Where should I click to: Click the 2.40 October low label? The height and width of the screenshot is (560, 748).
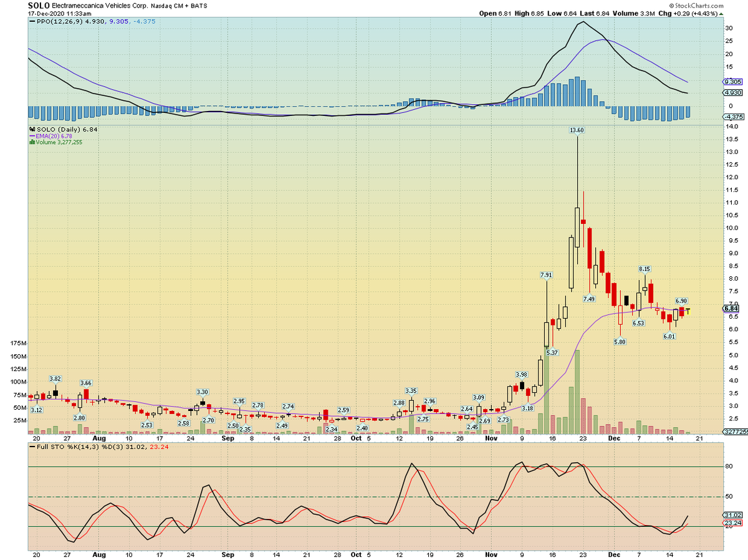click(x=362, y=428)
